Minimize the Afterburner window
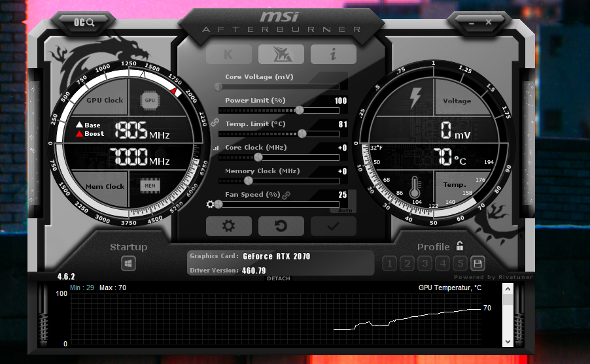 (x=472, y=23)
